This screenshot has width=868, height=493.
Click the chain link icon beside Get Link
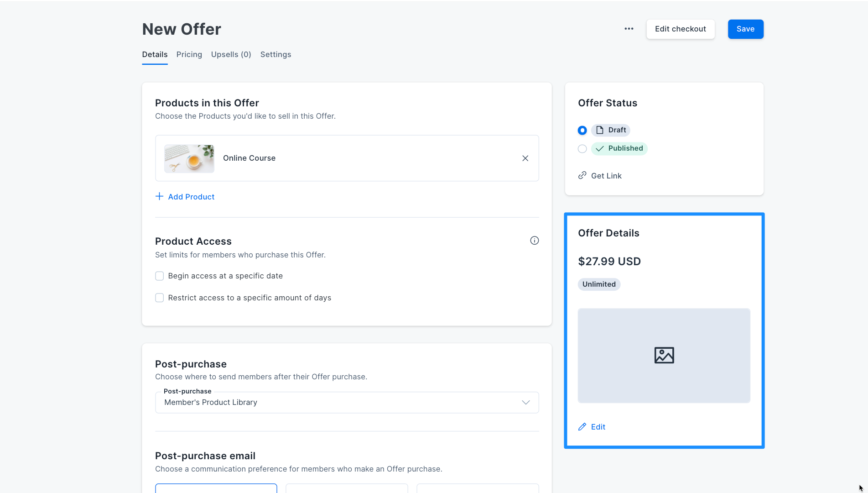(582, 175)
